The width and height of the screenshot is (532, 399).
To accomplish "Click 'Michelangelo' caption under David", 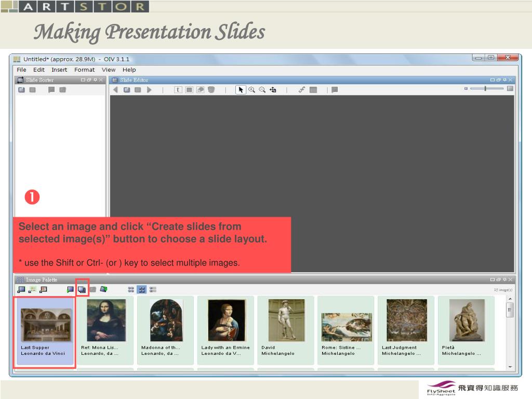I will [x=278, y=353].
